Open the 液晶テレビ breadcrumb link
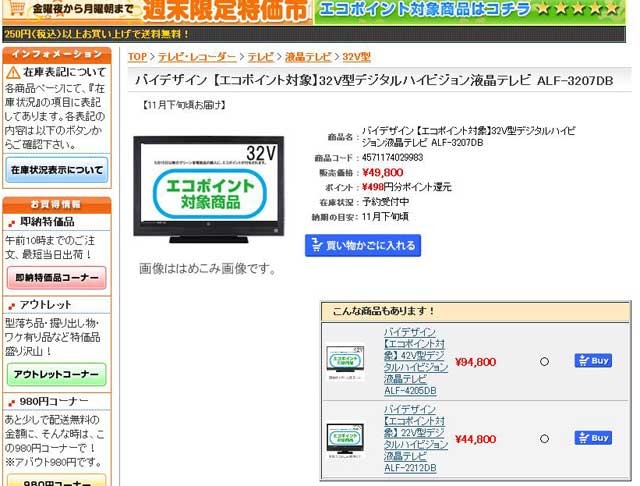 click(308, 57)
